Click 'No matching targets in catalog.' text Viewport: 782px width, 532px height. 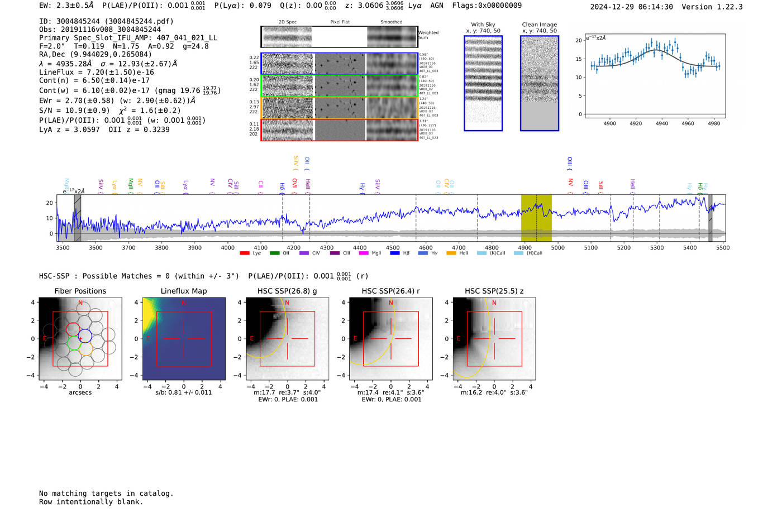coord(106,493)
